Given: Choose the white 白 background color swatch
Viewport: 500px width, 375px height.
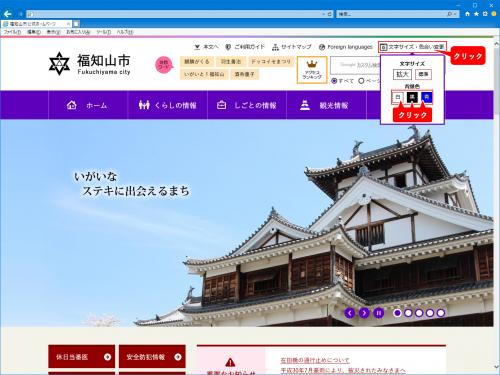Looking at the screenshot, I should pos(398,97).
